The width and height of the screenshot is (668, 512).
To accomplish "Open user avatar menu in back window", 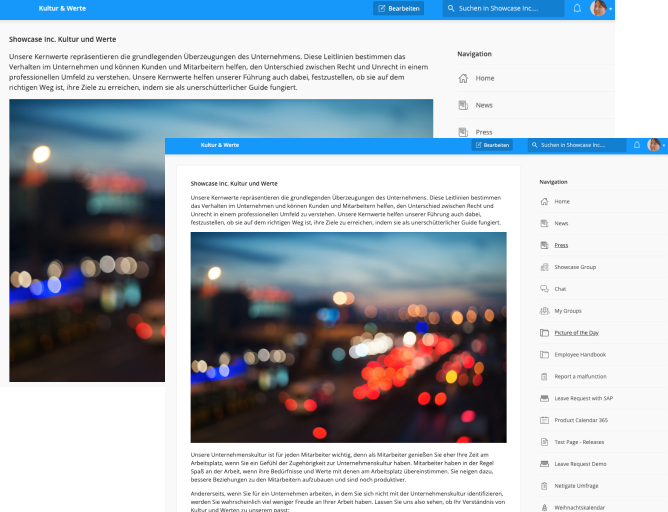I will (x=599, y=8).
